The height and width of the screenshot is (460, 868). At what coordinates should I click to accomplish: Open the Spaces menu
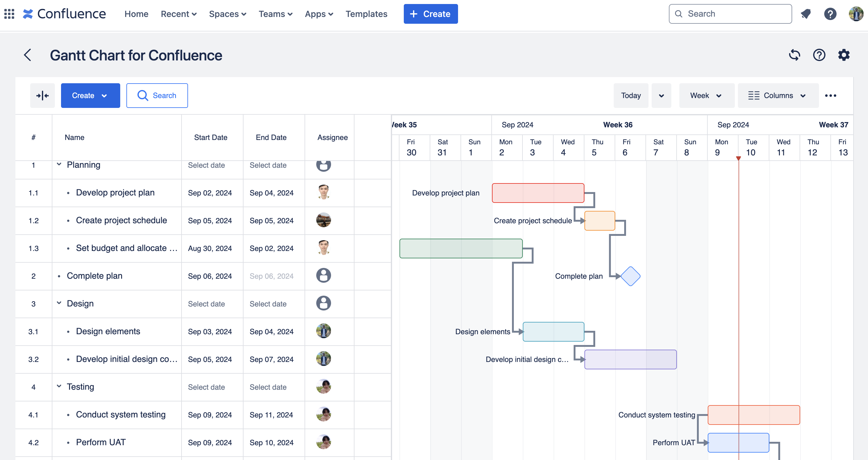[227, 14]
